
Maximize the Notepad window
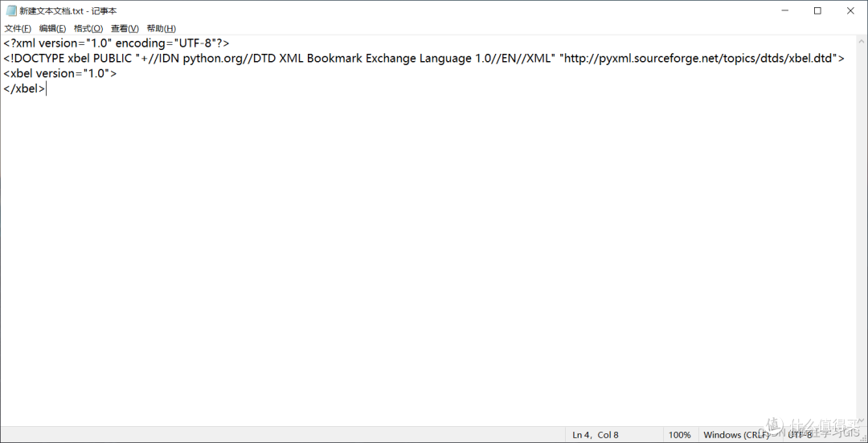point(817,10)
